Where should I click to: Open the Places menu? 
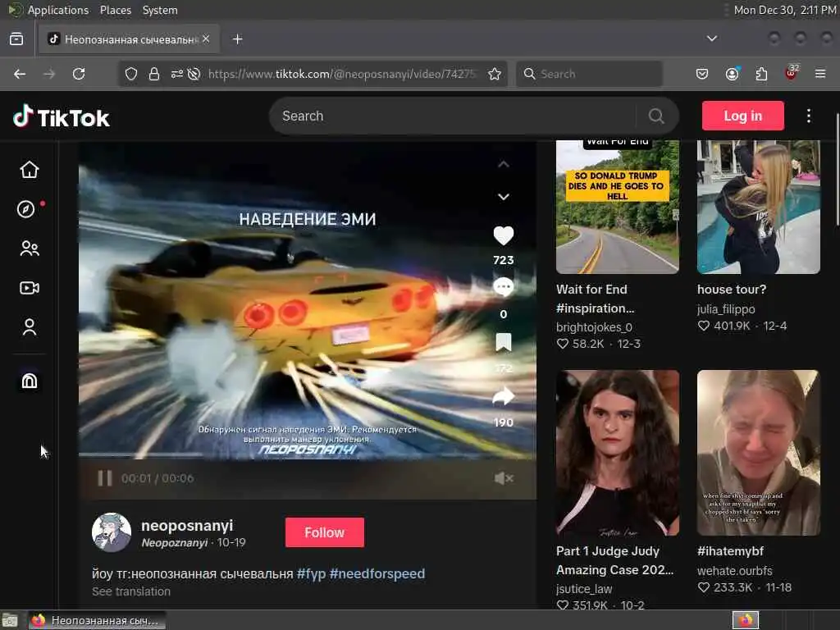click(x=116, y=10)
